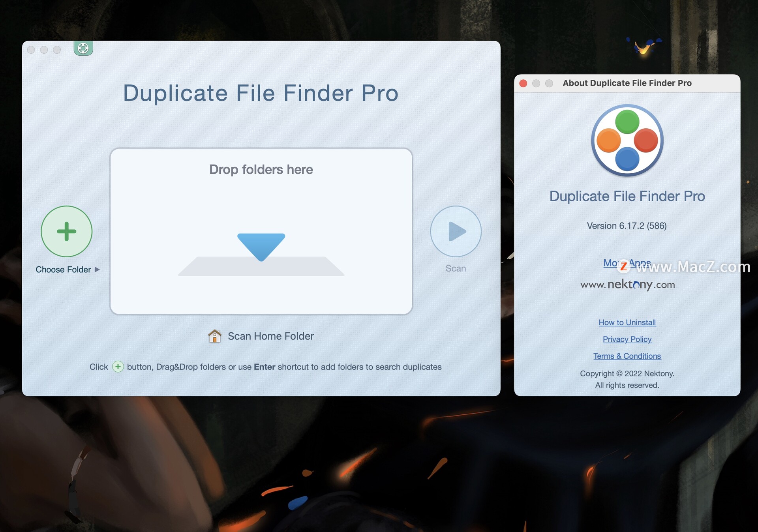Image resolution: width=758 pixels, height=532 pixels.
Task: Click Scan Home Folder text
Action: 271,336
